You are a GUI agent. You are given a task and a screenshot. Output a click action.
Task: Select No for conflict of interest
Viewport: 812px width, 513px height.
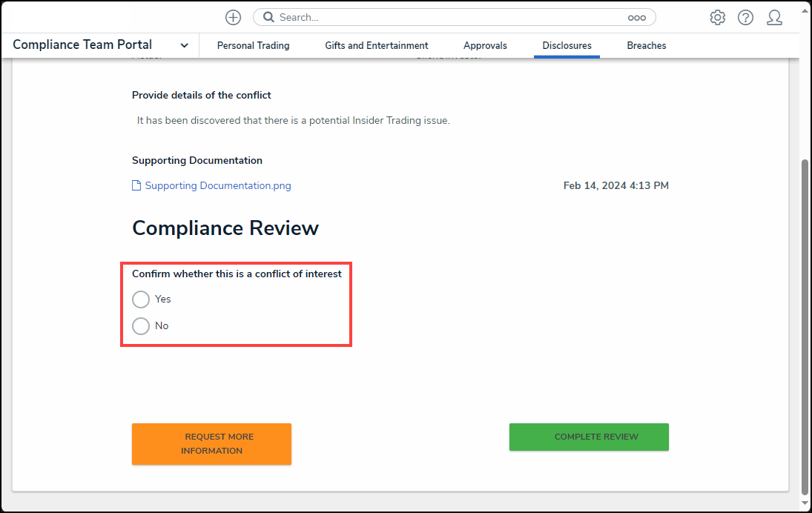141,326
